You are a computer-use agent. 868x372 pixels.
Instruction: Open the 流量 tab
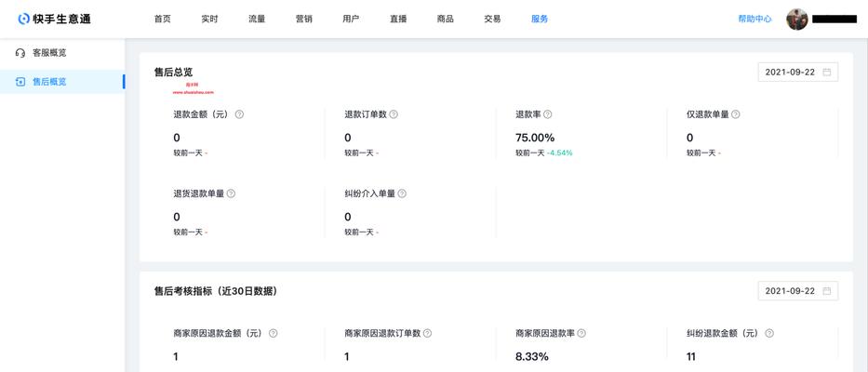[257, 19]
